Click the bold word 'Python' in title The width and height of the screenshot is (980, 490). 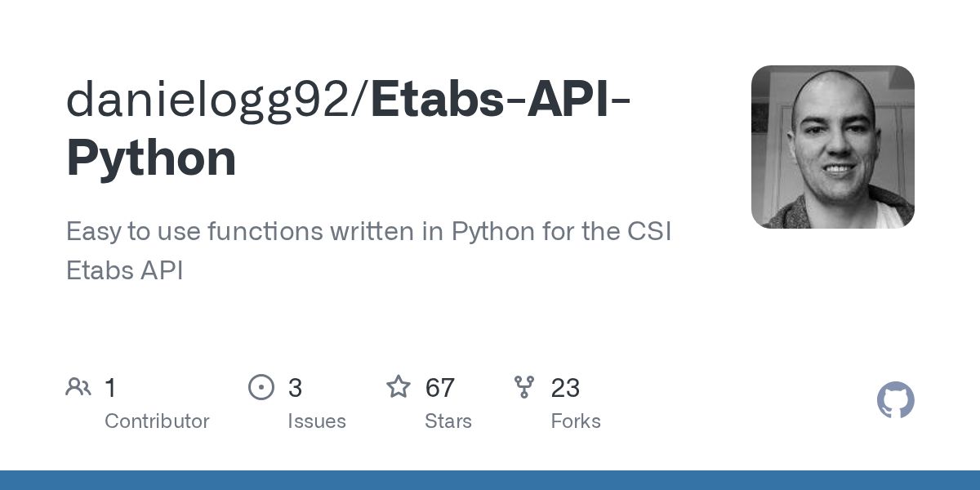click(151, 158)
